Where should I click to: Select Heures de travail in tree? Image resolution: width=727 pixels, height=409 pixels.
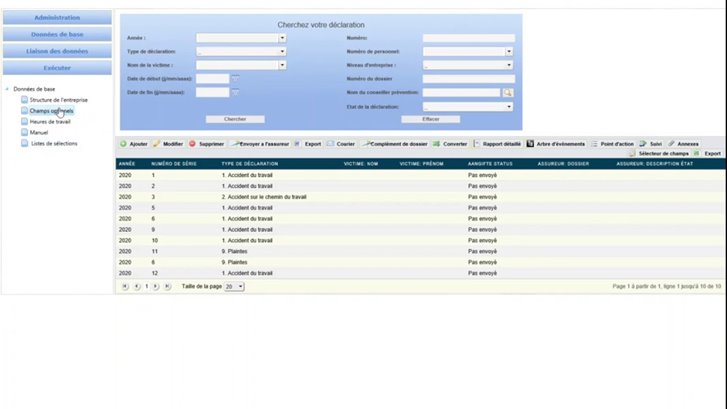click(49, 121)
